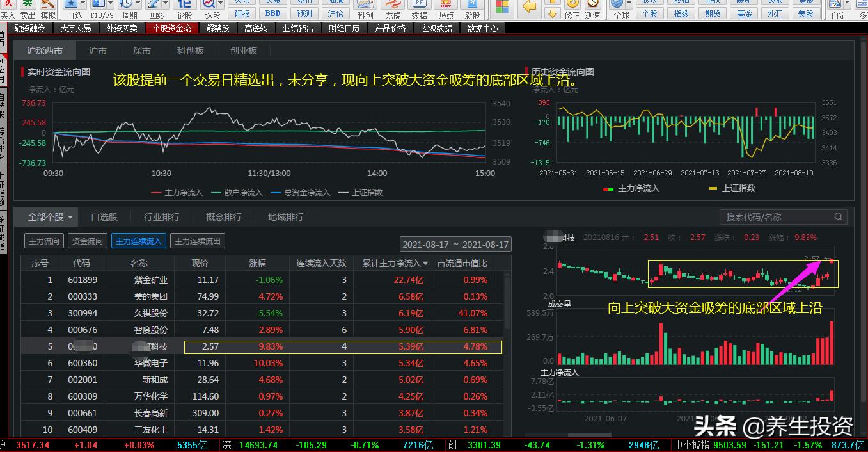This screenshot has width=868, height=452.
Task: Switch to the 科创板 tab
Action: click(x=190, y=50)
